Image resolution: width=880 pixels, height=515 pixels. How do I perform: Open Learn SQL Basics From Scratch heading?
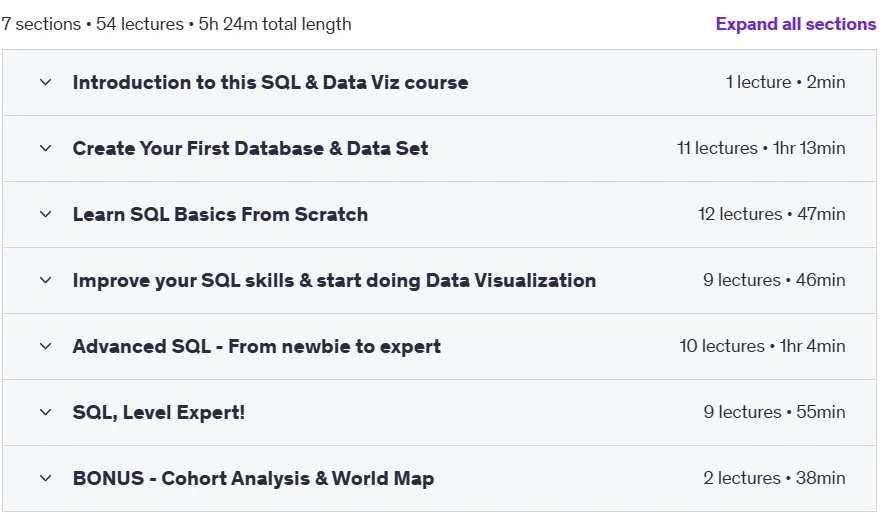tap(220, 214)
